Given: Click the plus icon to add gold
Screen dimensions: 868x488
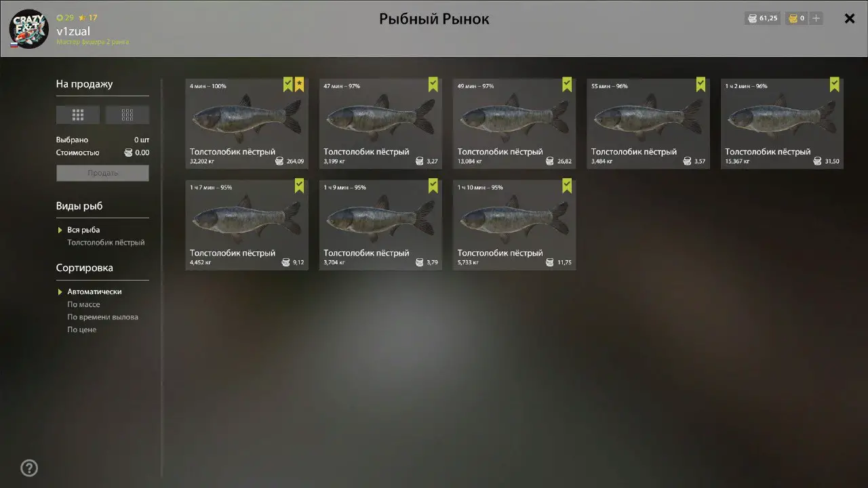Looking at the screenshot, I should coord(816,18).
